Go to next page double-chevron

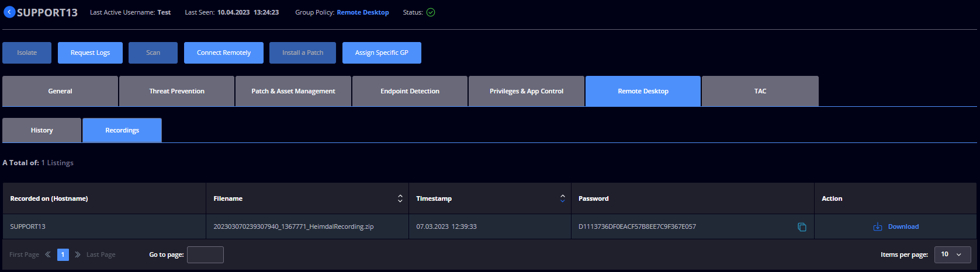[x=78, y=254]
